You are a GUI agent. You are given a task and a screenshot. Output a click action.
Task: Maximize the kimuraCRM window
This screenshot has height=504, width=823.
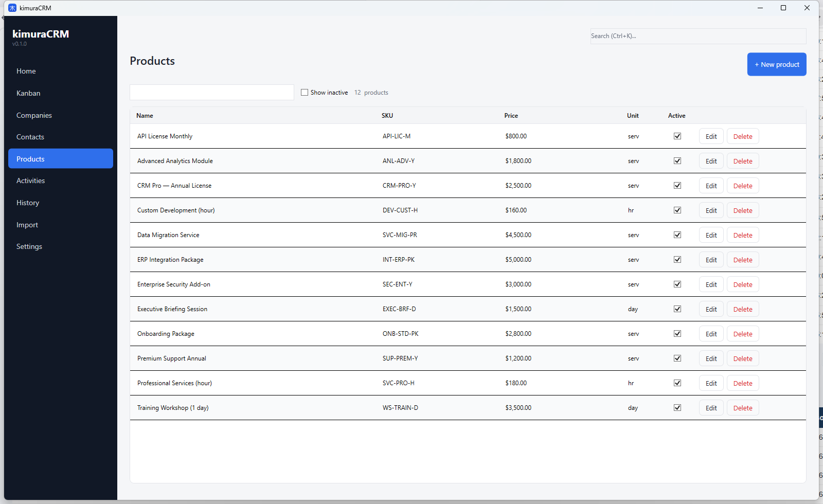coord(783,8)
